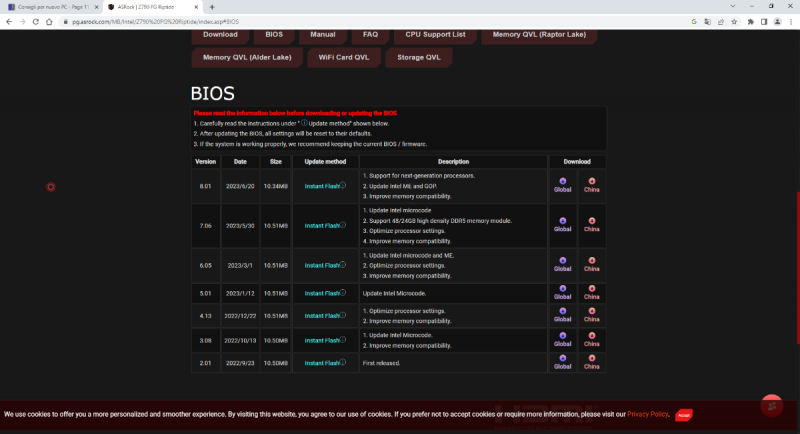800x434 pixels.
Task: Expand the tab search dropdown arrow
Action: click(x=733, y=6)
